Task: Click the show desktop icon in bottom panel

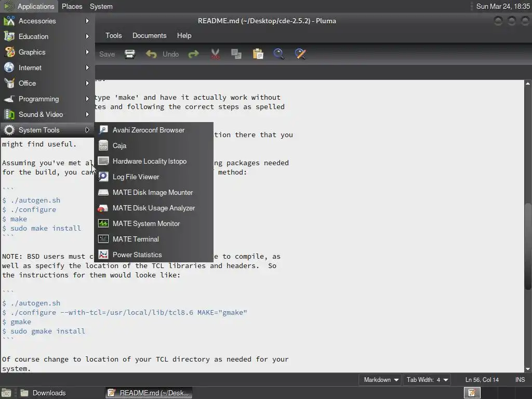Action: click(6, 393)
